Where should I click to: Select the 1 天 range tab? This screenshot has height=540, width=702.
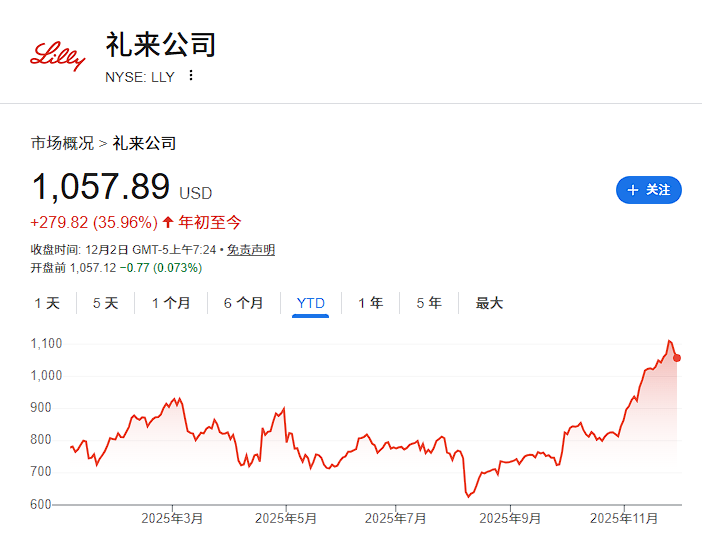pos(47,303)
